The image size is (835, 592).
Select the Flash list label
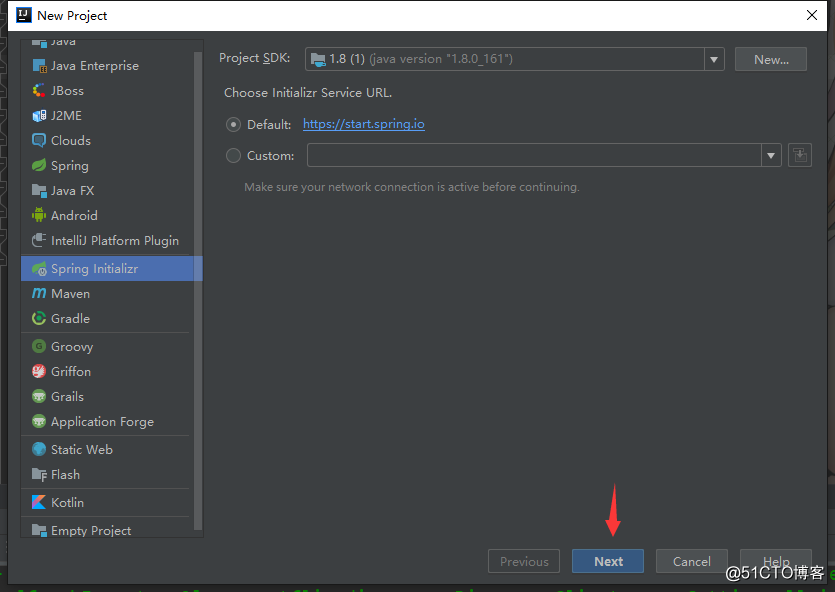66,474
